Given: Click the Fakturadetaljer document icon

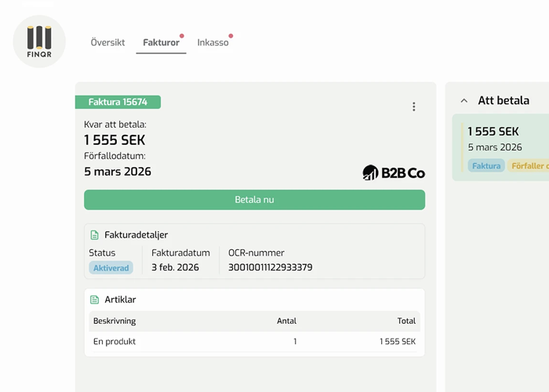Looking at the screenshot, I should coord(95,235).
